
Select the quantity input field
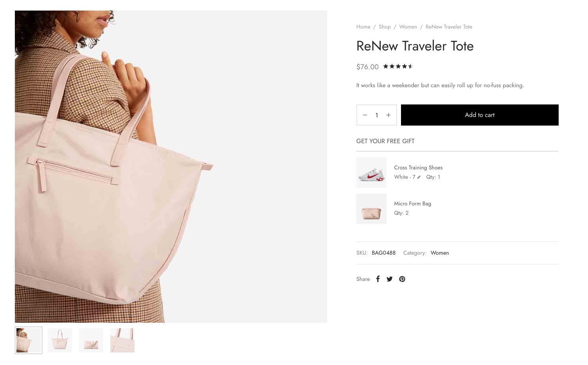(377, 115)
